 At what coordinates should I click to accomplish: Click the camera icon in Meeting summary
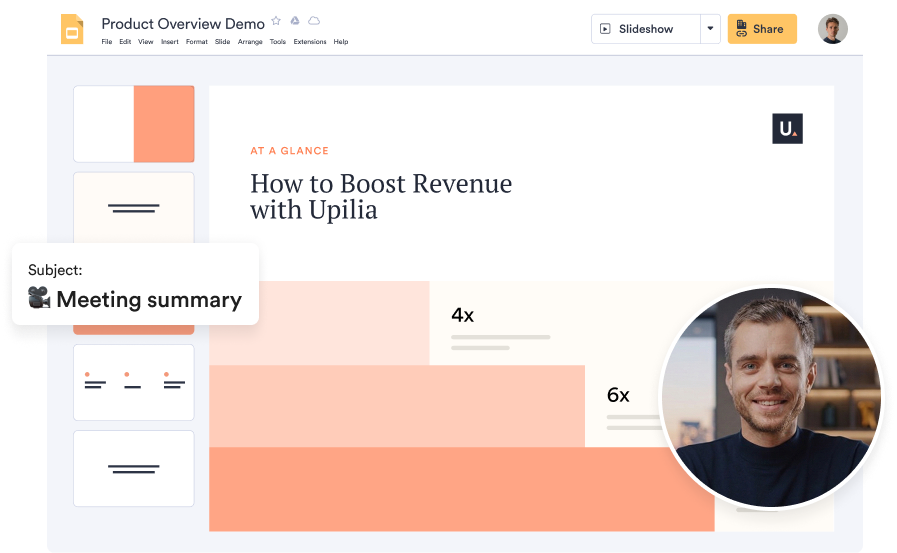(x=39, y=298)
